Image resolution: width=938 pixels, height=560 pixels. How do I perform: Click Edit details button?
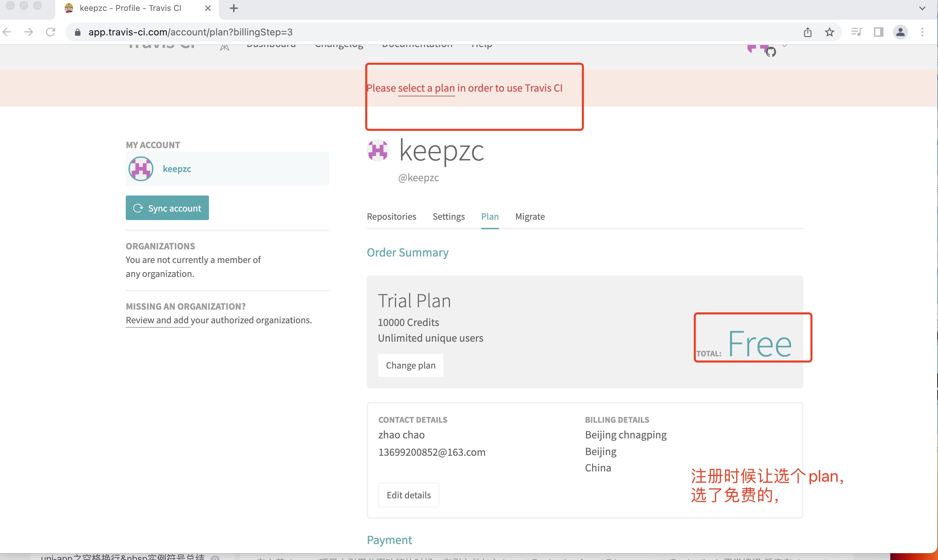tap(408, 495)
